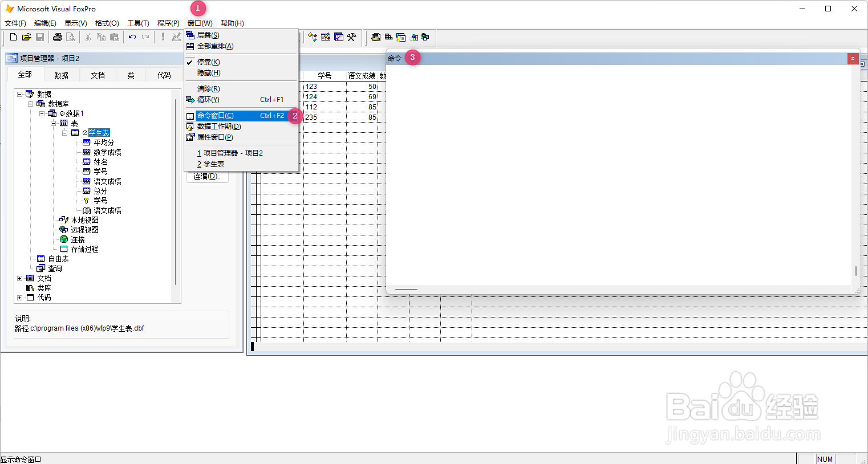Click the 层叠 cascade icon in the menu

(190, 35)
